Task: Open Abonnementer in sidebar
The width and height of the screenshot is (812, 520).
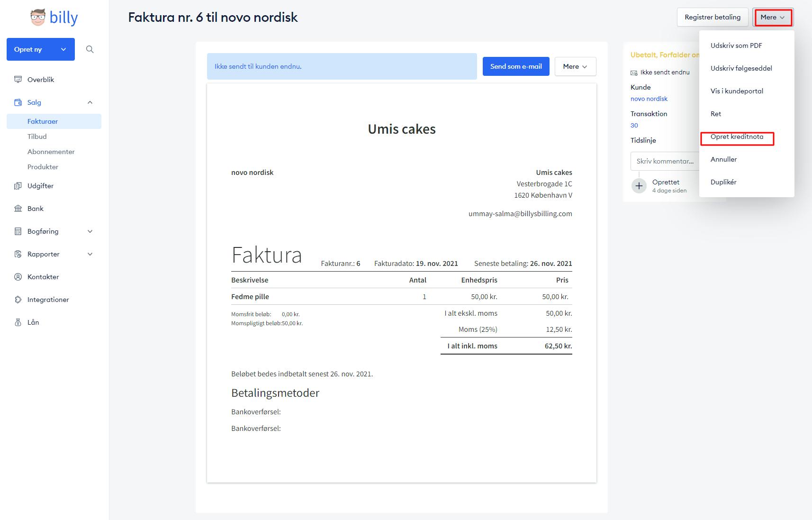Action: click(x=51, y=152)
